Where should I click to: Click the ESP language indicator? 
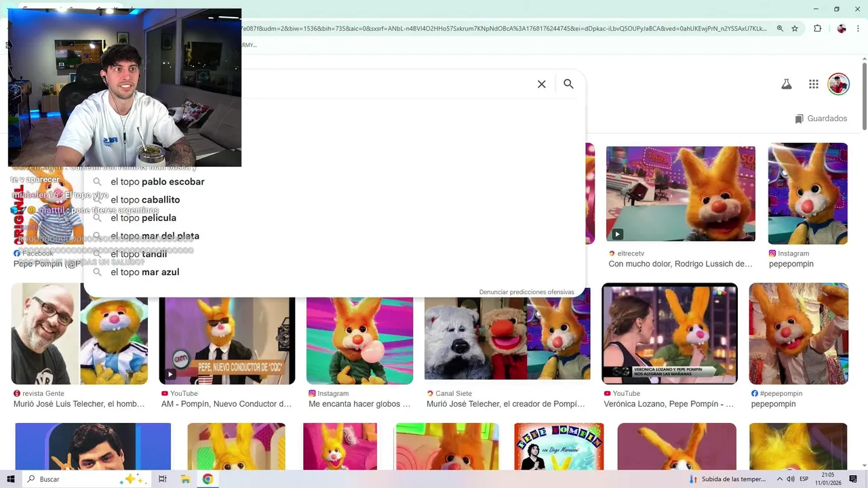click(804, 479)
